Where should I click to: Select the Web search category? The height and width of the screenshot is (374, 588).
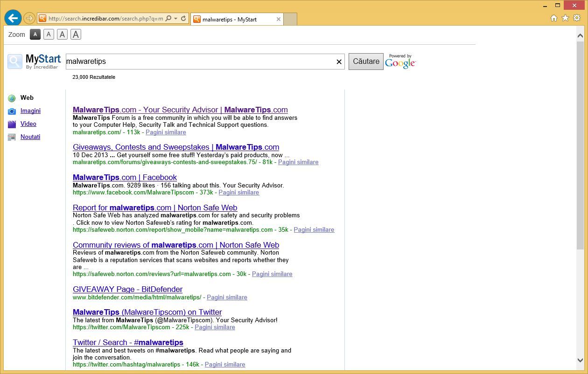(x=27, y=97)
